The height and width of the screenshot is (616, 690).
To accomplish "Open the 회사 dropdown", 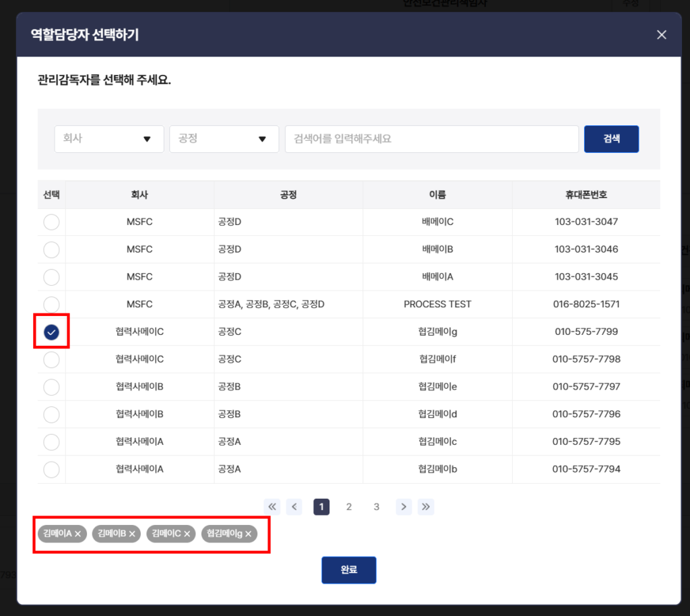I will click(x=109, y=139).
